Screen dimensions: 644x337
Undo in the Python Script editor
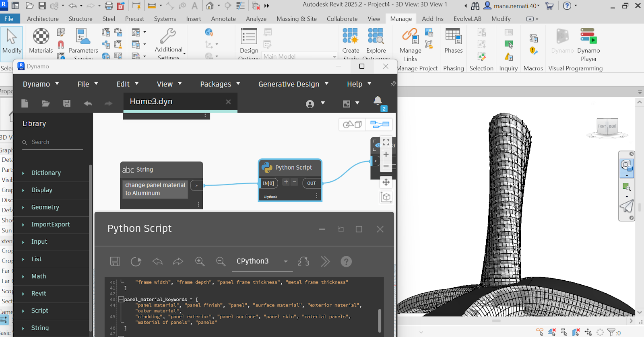click(157, 261)
